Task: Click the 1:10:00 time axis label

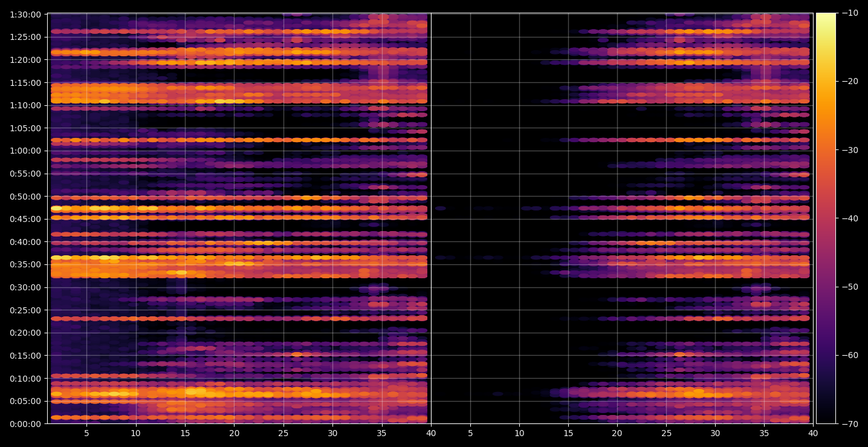Action: 25,105
